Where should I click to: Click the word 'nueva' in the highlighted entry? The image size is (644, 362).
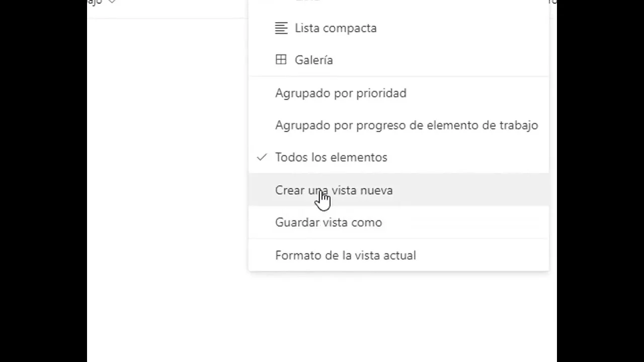coord(376,191)
